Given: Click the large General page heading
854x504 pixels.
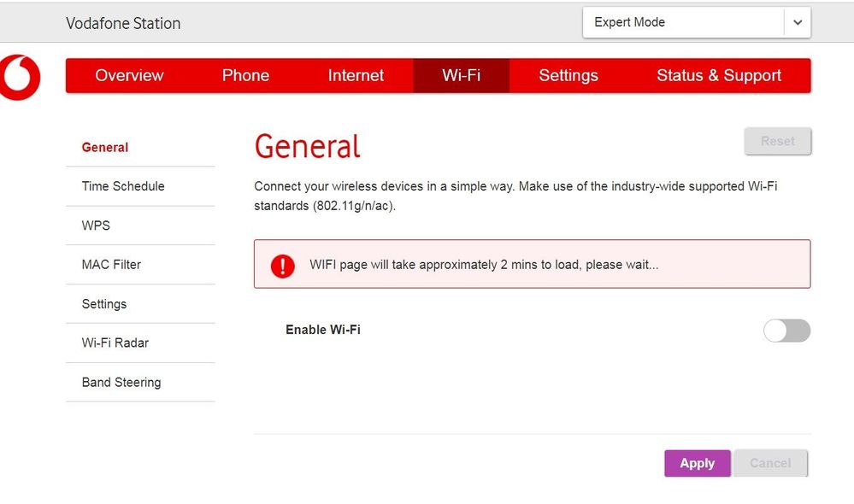Looking at the screenshot, I should tap(307, 146).
